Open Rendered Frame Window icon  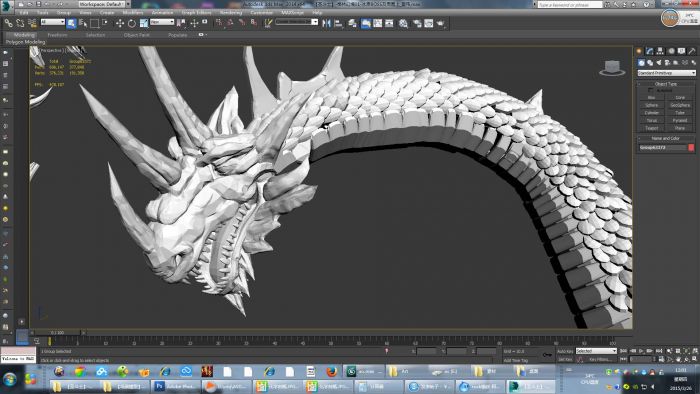429,23
